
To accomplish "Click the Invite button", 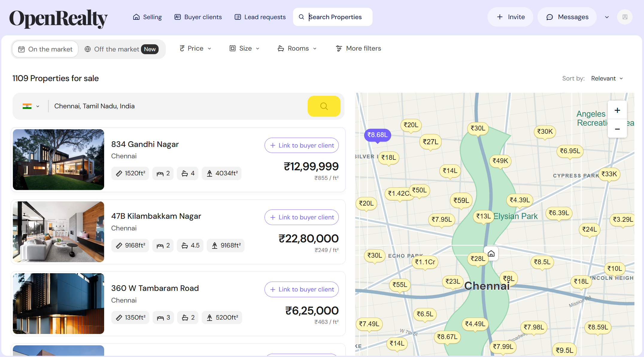I will [x=510, y=17].
